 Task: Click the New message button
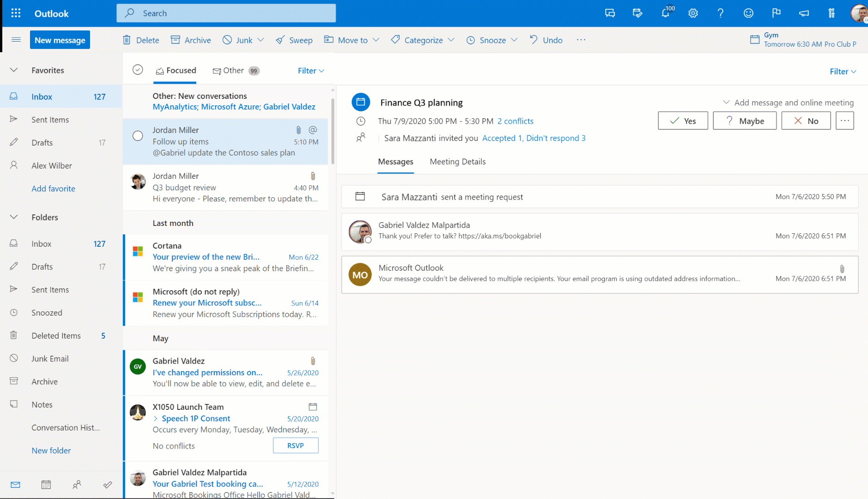pos(60,40)
